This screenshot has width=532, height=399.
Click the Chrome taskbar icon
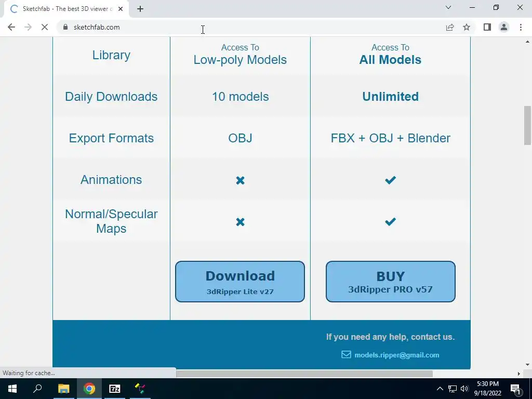tap(89, 389)
